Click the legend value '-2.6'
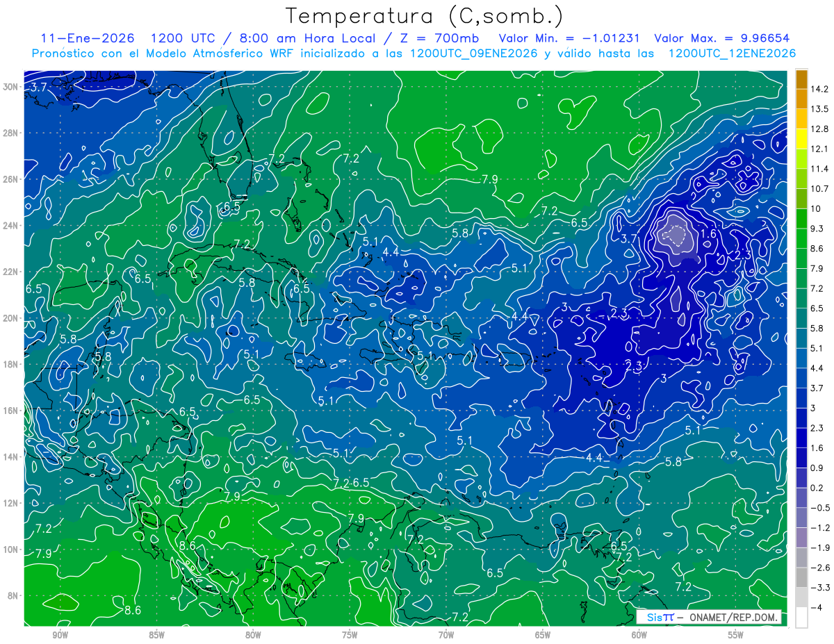 click(x=819, y=568)
